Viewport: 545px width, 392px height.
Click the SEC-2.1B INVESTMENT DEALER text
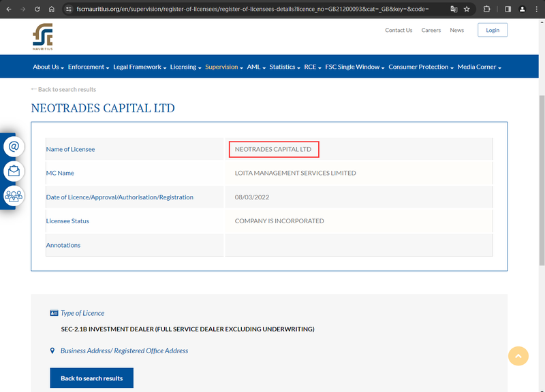[x=188, y=329]
